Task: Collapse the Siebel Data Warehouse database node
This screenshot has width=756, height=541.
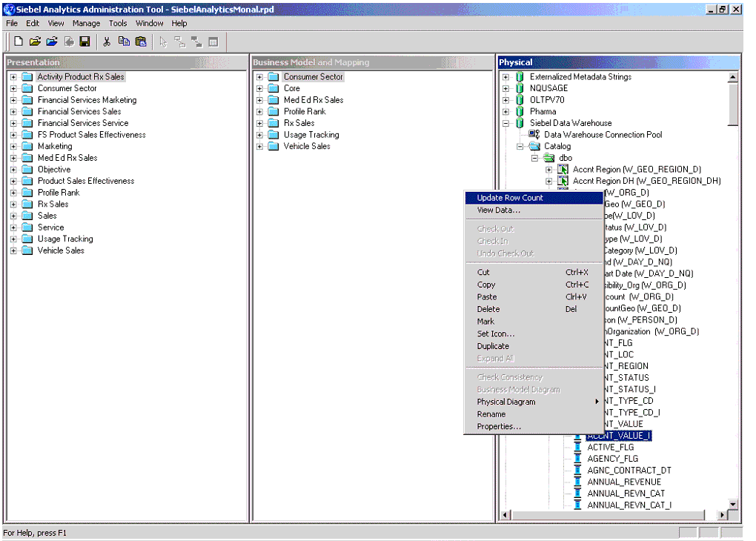Action: pyautogui.click(x=506, y=123)
